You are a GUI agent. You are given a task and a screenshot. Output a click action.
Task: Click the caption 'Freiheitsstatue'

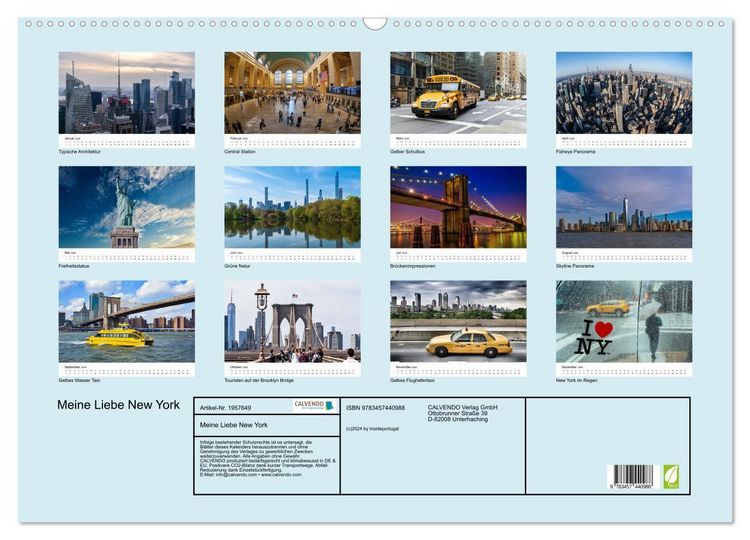(74, 266)
